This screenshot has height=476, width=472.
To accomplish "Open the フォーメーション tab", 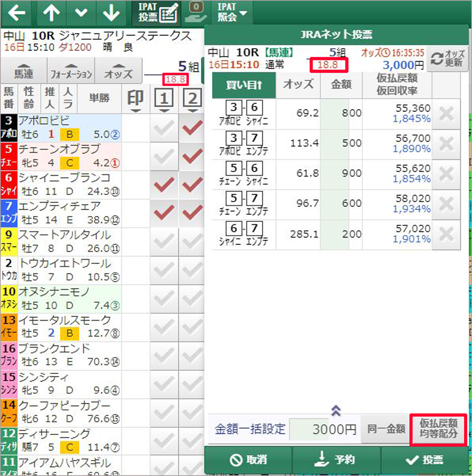I will point(71,70).
